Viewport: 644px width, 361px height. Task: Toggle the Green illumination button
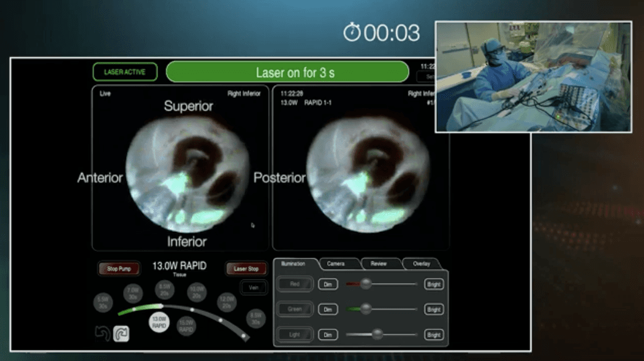pos(295,309)
